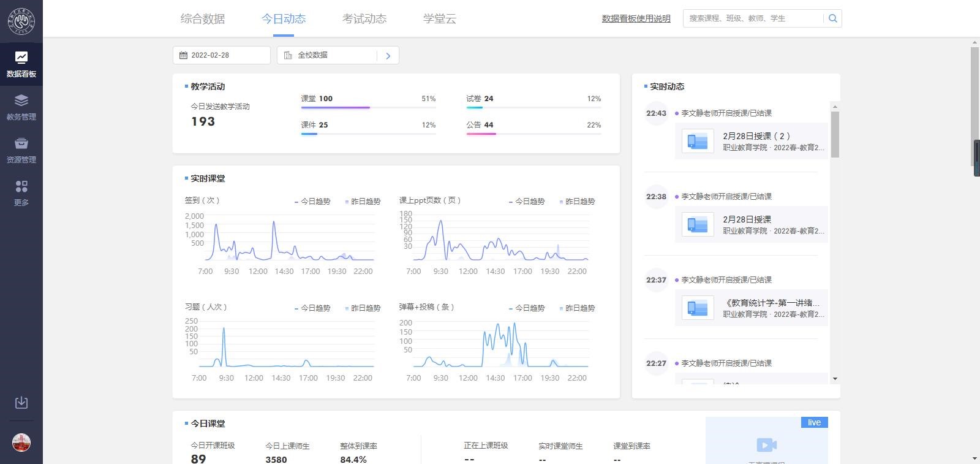Screen dimensions: 980x464
Task: Open the 数据看板使用说明 link
Action: tap(636, 18)
